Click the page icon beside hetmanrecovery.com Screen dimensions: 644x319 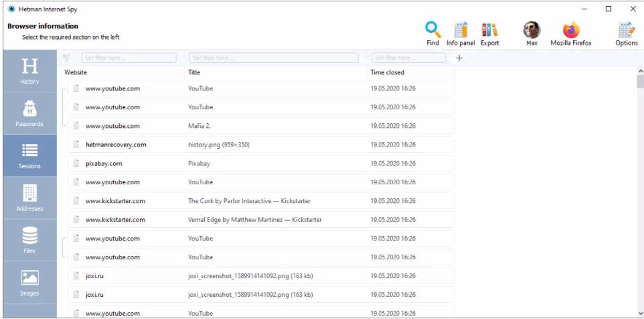tap(76, 145)
